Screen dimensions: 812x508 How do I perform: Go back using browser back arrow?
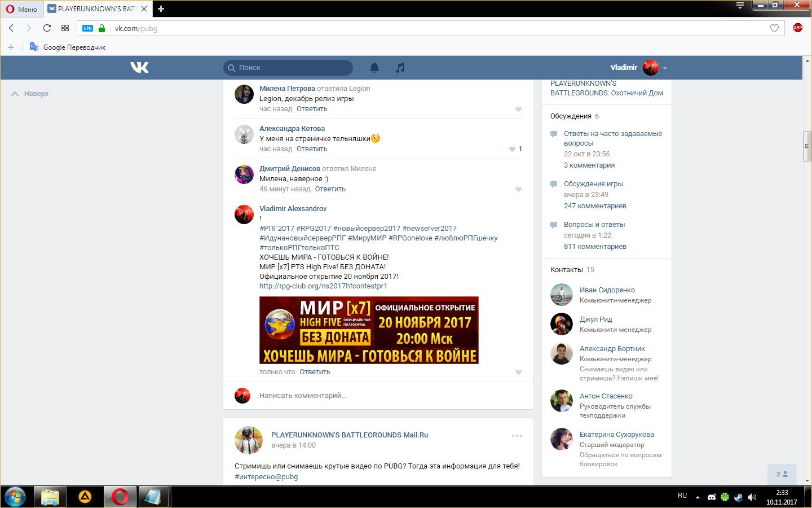[x=11, y=28]
